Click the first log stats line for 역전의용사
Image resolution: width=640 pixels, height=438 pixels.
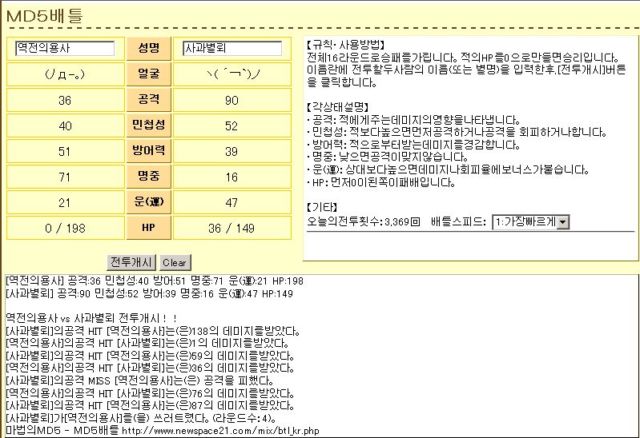(x=155, y=281)
